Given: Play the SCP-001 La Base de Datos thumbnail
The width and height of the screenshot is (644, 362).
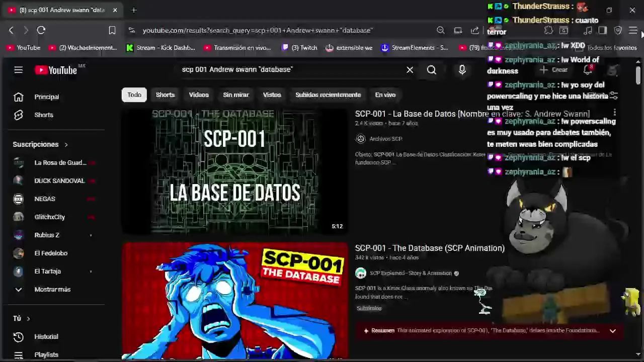Looking at the screenshot, I should pos(234,172).
